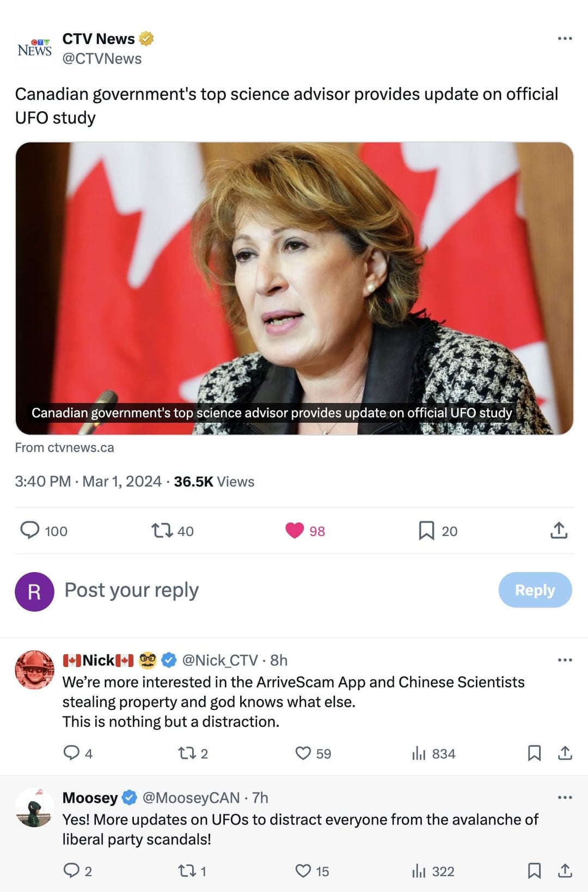Open the @CTVNews profile handle

point(102,59)
